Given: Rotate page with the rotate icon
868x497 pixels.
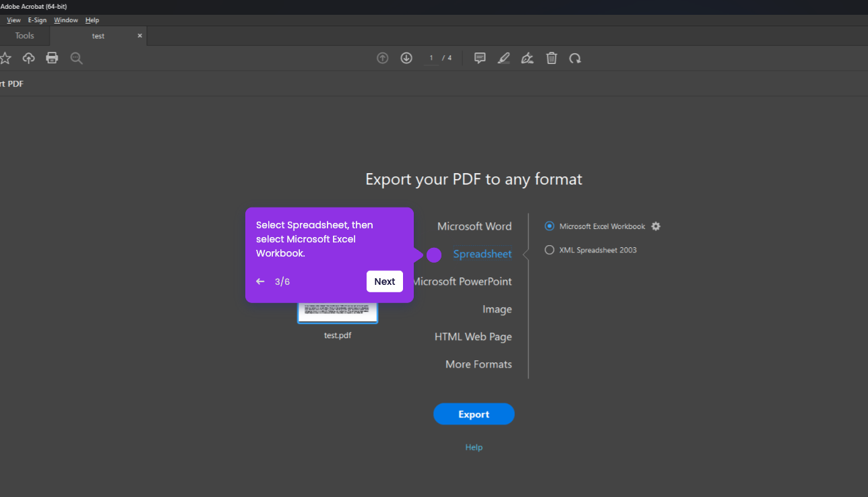Looking at the screenshot, I should [x=575, y=58].
